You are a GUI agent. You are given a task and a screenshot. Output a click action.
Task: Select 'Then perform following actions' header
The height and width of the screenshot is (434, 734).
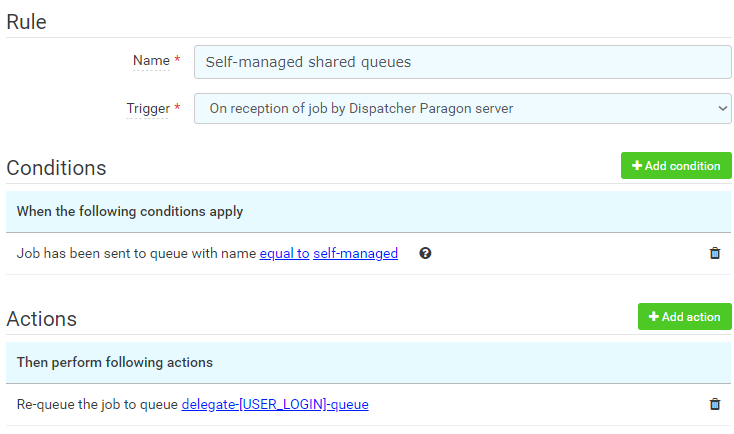tap(115, 362)
